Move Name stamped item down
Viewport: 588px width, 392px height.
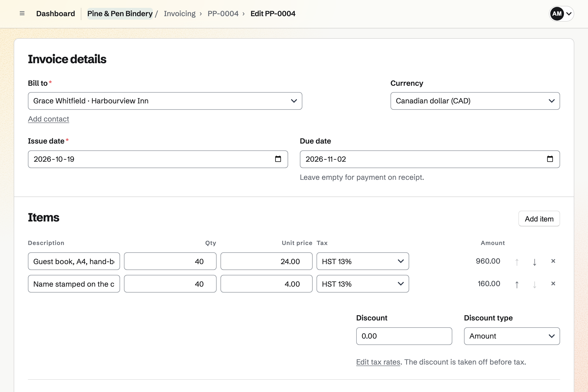click(x=535, y=284)
